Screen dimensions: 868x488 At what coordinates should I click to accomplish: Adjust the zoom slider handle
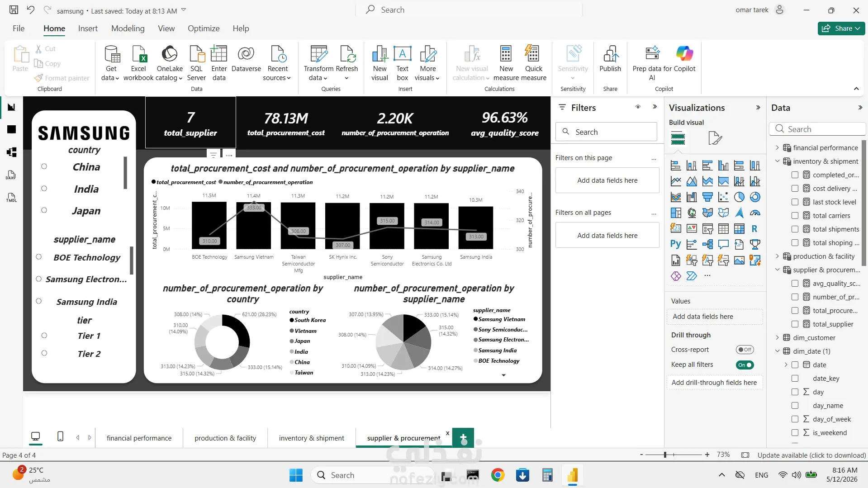[665, 455]
